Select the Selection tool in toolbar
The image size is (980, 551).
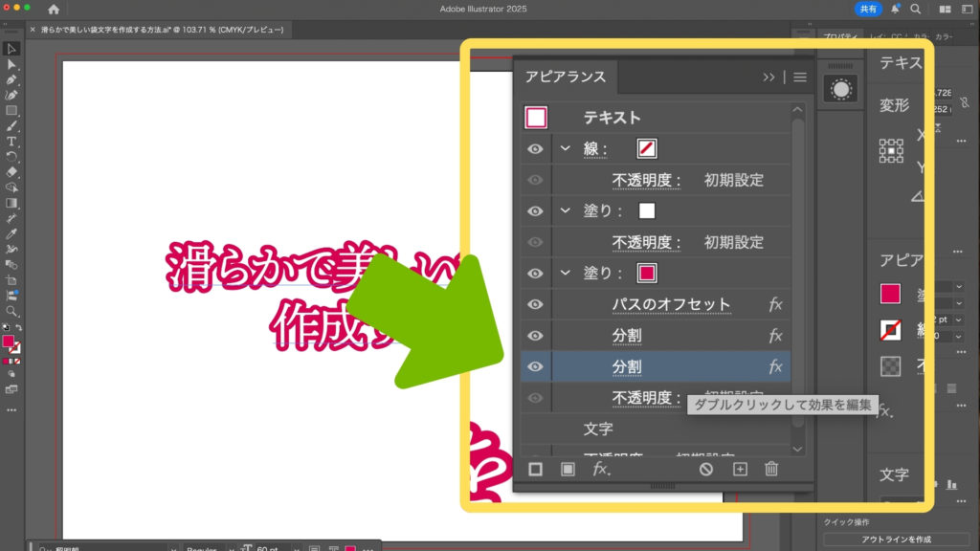(x=11, y=49)
